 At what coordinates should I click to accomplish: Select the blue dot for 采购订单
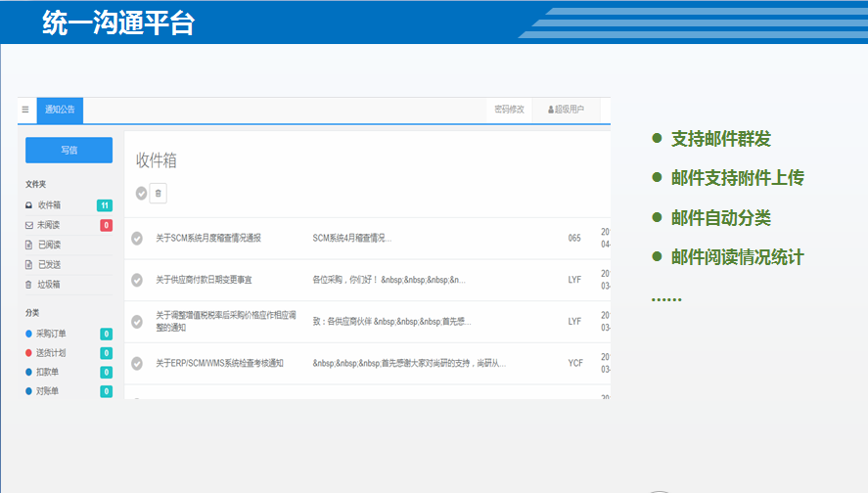(28, 334)
